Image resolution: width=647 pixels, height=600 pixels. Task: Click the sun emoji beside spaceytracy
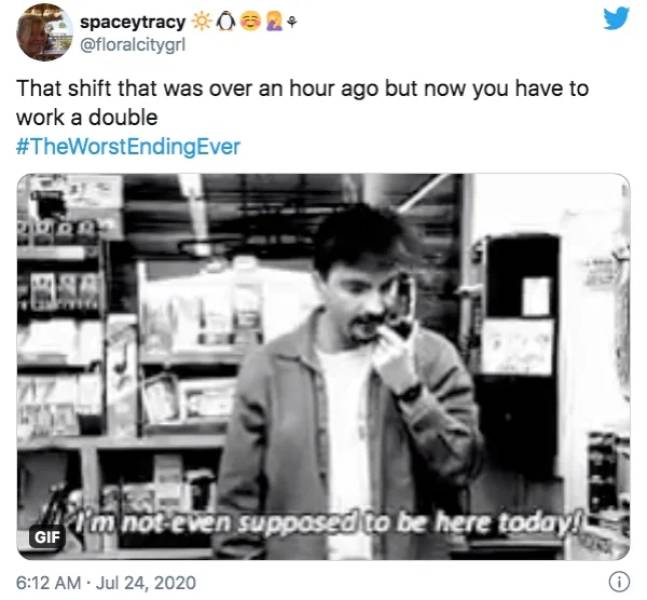pyautogui.click(x=202, y=23)
